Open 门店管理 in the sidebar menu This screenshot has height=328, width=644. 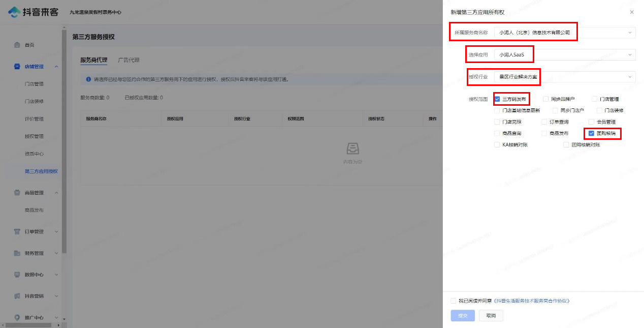pyautogui.click(x=34, y=84)
